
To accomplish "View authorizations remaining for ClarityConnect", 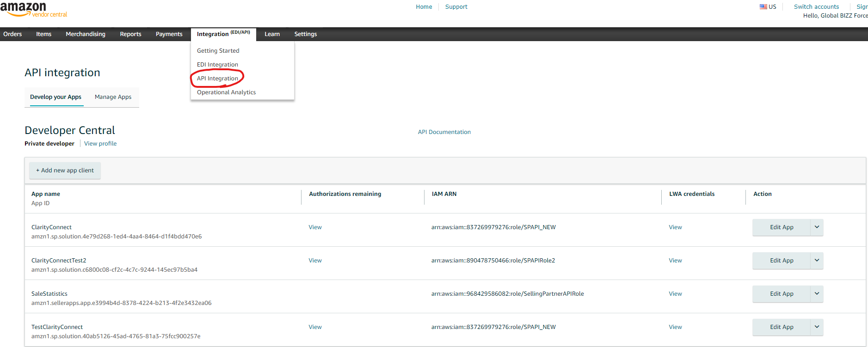I will (315, 227).
